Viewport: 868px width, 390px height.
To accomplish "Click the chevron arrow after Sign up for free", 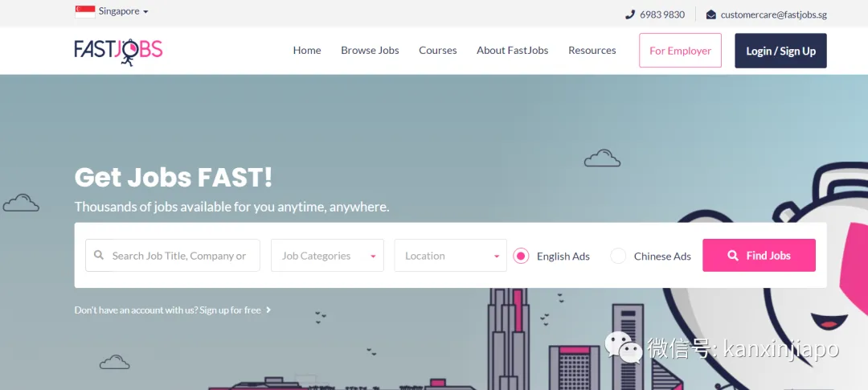I will point(268,310).
